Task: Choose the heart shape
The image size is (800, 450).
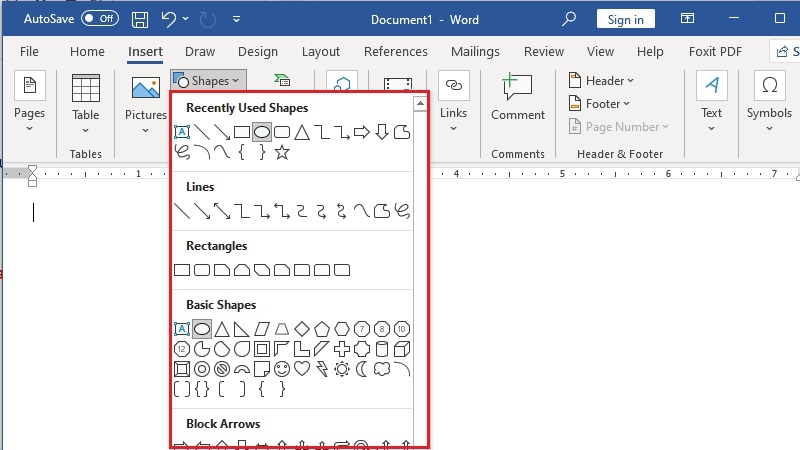Action: pyautogui.click(x=302, y=369)
